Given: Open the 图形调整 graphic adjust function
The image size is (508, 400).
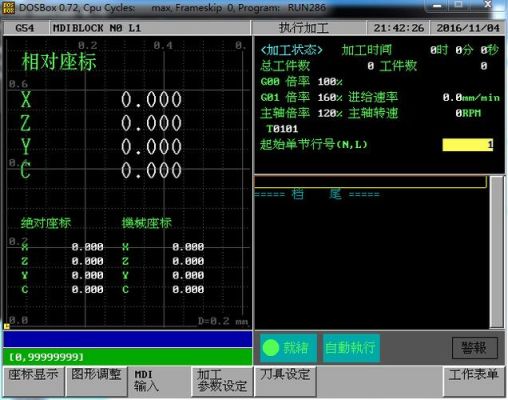Looking at the screenshot, I should click(x=96, y=381).
